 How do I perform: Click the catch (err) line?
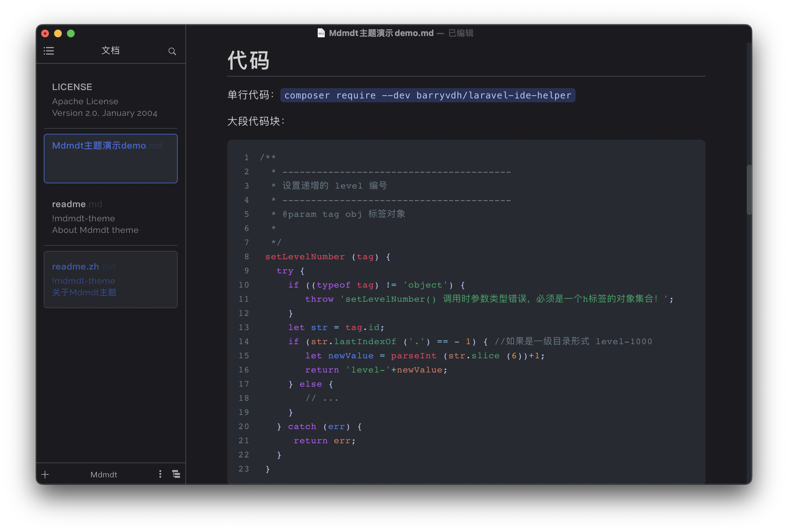319,427
